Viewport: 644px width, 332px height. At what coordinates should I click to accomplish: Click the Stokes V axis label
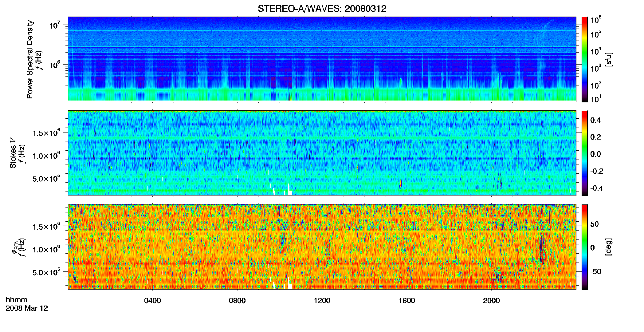[x=13, y=153]
